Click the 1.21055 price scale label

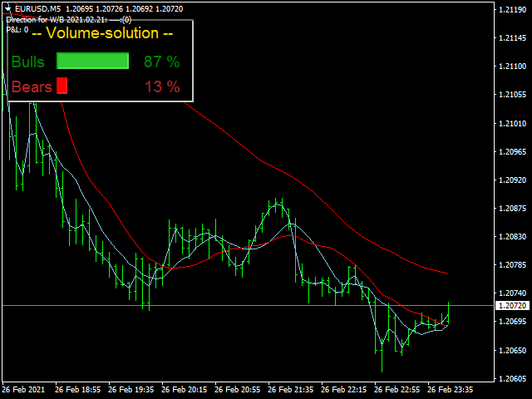(512, 95)
